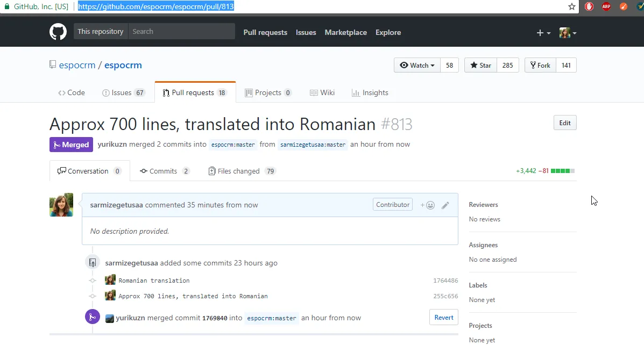Star the espocrm repository
This screenshot has width=644, height=345.
480,65
